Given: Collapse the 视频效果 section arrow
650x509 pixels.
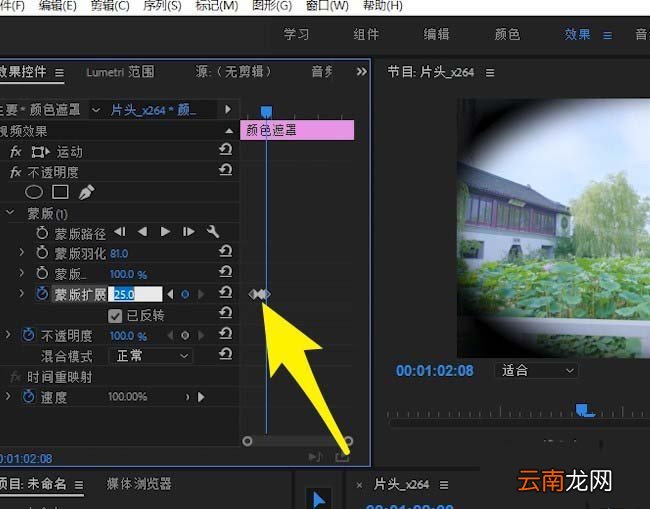Looking at the screenshot, I should pyautogui.click(x=229, y=131).
